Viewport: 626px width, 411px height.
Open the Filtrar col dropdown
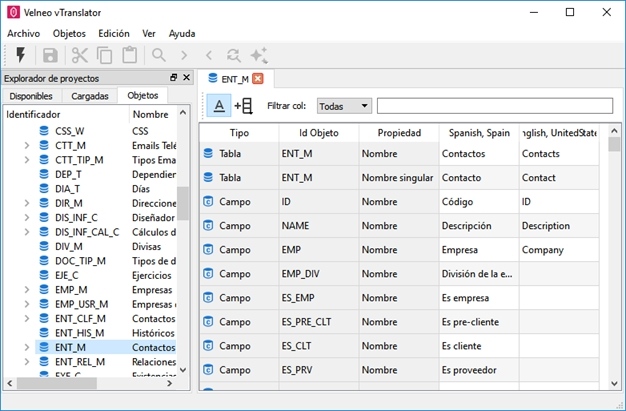[344, 106]
